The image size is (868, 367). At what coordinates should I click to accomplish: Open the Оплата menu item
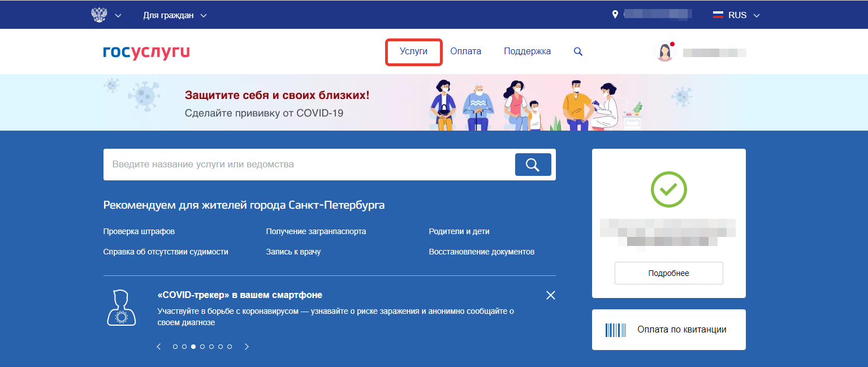click(x=465, y=51)
